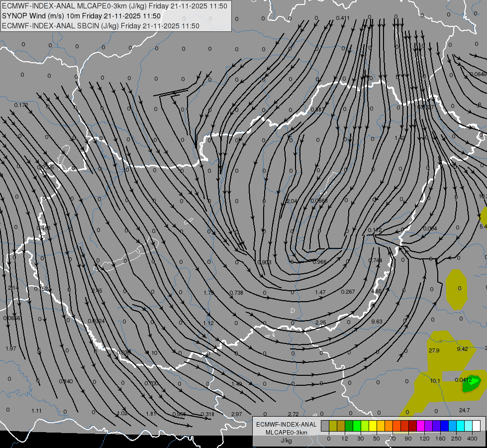Click the legend tick label 90
Viewport: 487px width, 448px height.
408,439
